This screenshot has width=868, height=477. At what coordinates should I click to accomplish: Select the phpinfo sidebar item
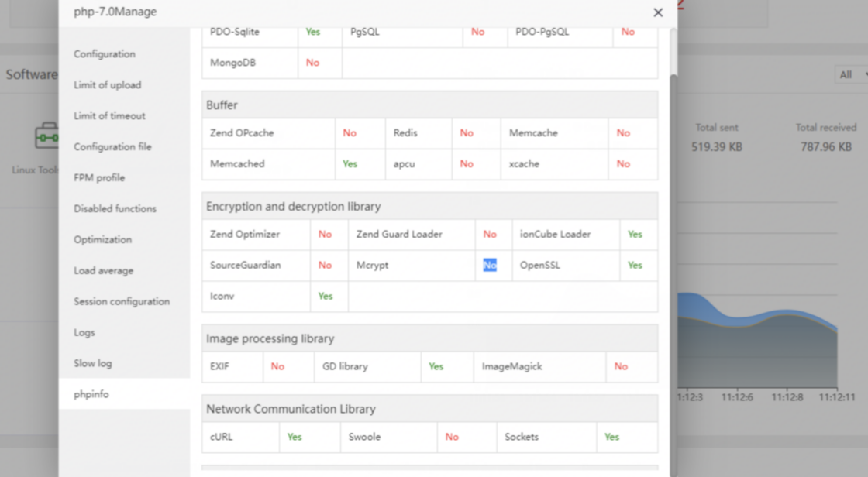(91, 395)
